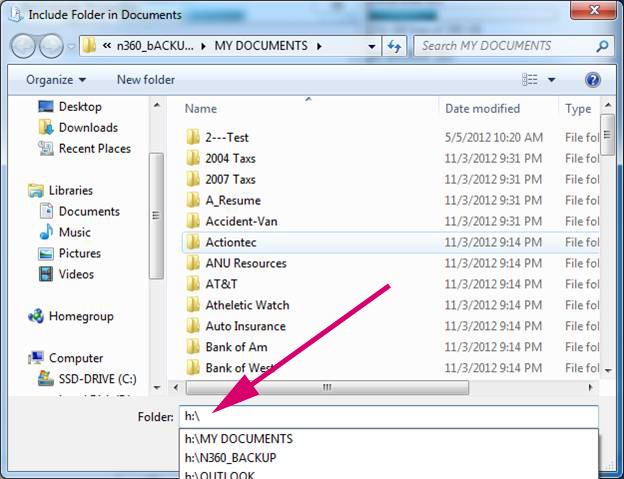Click the search magnifier icon

pyautogui.click(x=602, y=46)
